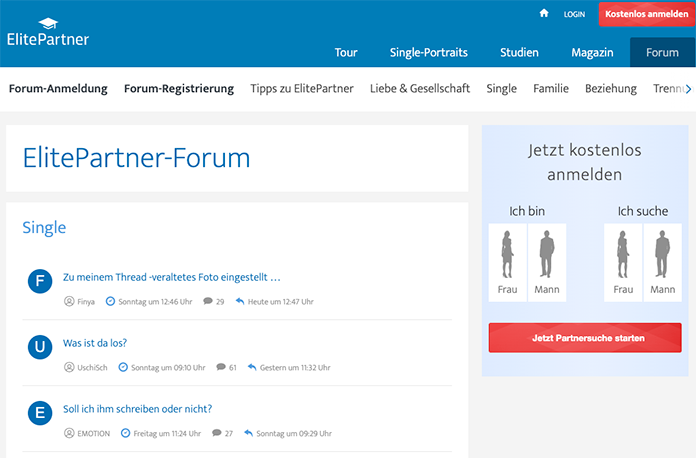Click post date Sonntag um 12:46 Uhr
Screen dimensions: 696x458
pos(155,302)
